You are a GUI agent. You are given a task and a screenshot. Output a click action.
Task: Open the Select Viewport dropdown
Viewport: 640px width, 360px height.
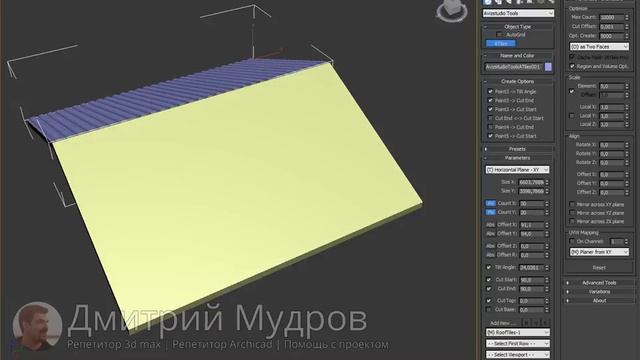(518, 355)
